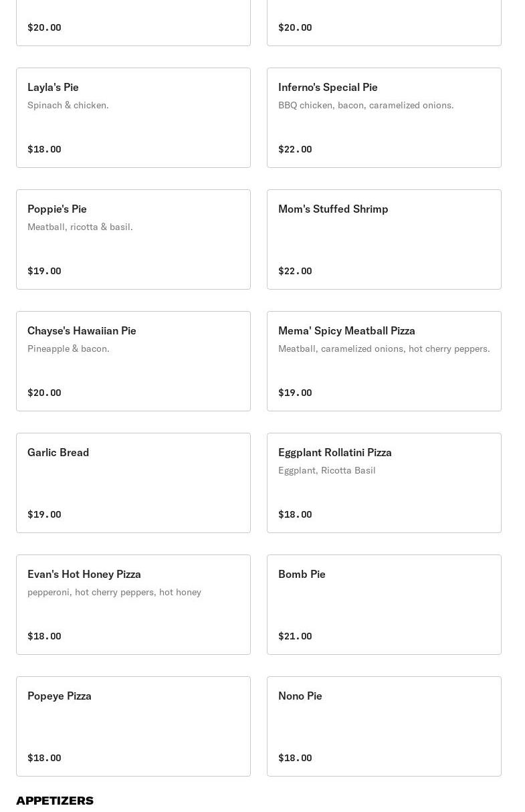The width and height of the screenshot is (525, 812).
Task: Click the Appetizers section heading
Action: pyautogui.click(x=55, y=801)
